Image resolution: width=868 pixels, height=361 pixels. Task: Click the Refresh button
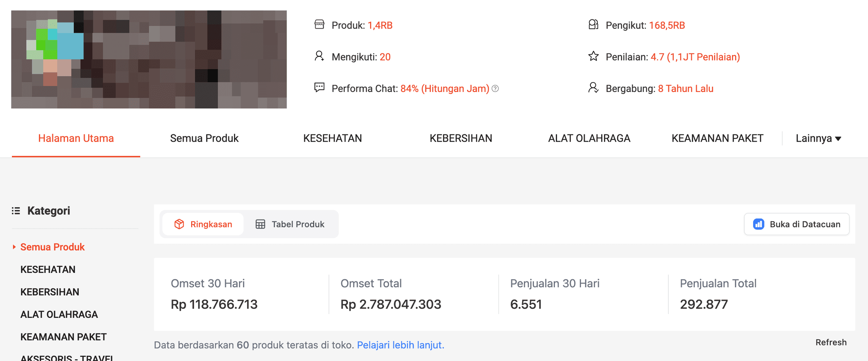[831, 342]
